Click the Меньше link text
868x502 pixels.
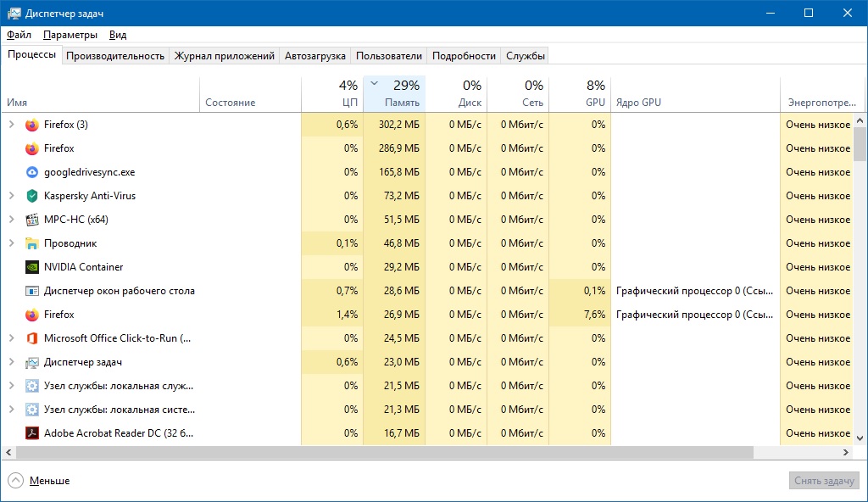[50, 481]
